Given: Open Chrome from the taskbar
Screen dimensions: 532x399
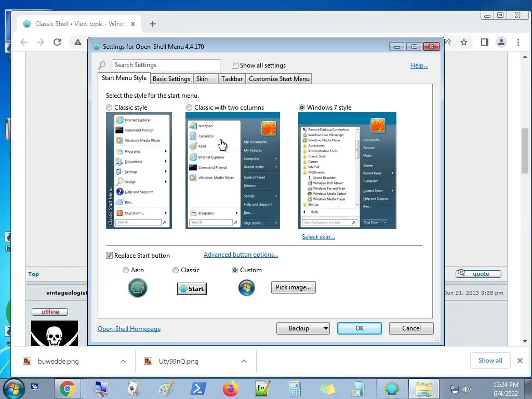Looking at the screenshot, I should [67, 389].
